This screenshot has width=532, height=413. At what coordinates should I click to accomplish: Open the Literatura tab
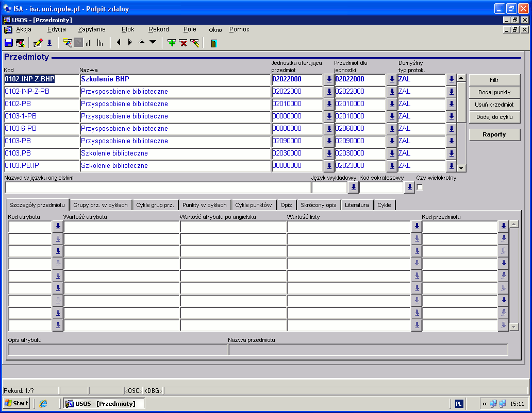[357, 205]
